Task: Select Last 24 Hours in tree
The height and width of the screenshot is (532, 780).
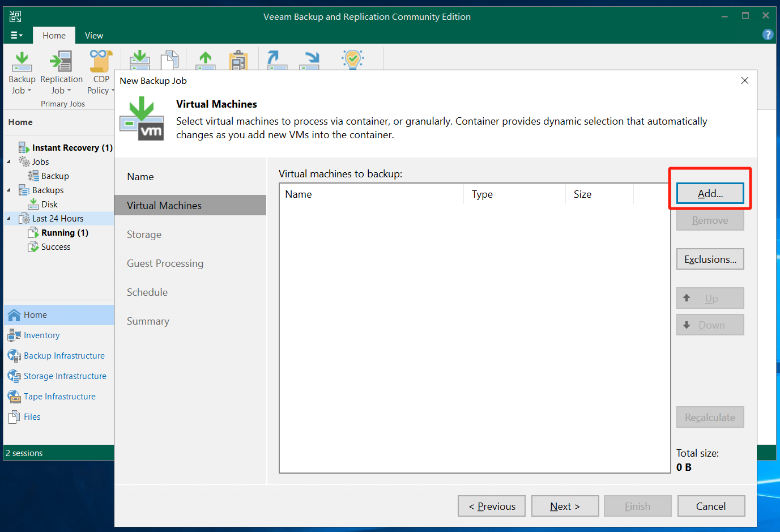Action: click(x=58, y=218)
